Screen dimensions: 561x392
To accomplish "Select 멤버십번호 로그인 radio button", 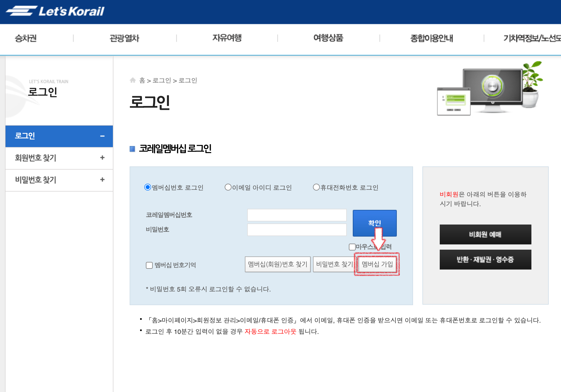I will click(x=148, y=187).
